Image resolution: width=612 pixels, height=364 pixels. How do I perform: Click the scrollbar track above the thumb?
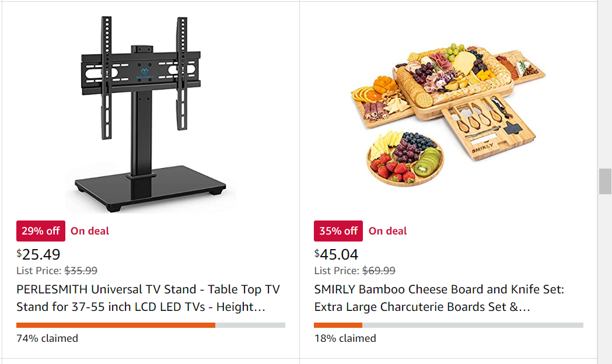[605, 87]
